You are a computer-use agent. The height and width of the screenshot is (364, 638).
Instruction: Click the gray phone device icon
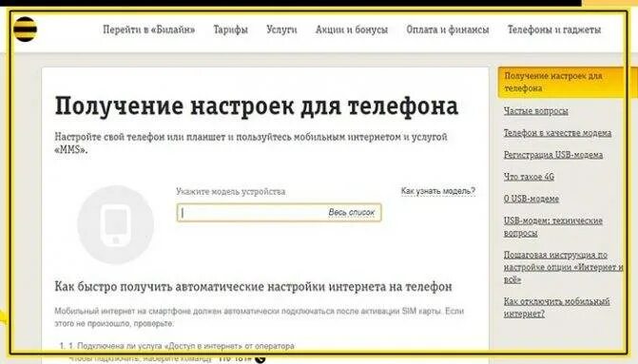pyautogui.click(x=116, y=224)
